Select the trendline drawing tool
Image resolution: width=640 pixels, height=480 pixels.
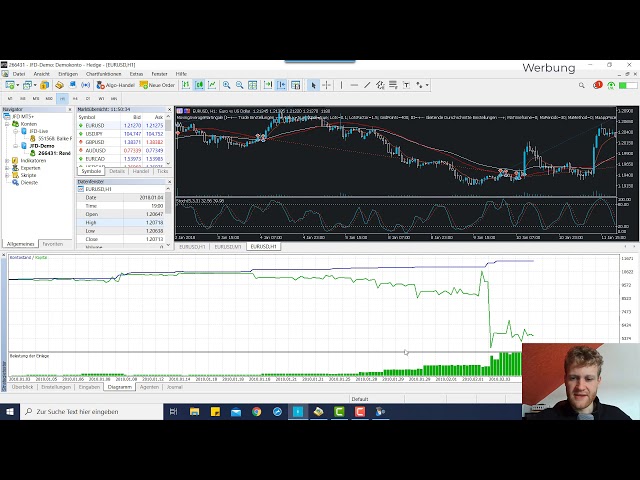[x=367, y=85]
